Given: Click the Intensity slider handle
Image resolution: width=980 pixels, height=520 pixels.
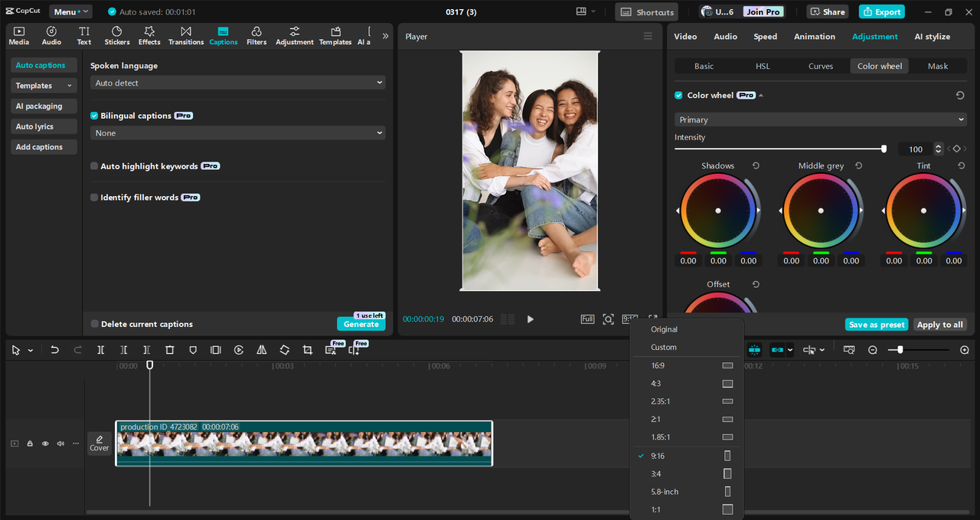Looking at the screenshot, I should (884, 149).
